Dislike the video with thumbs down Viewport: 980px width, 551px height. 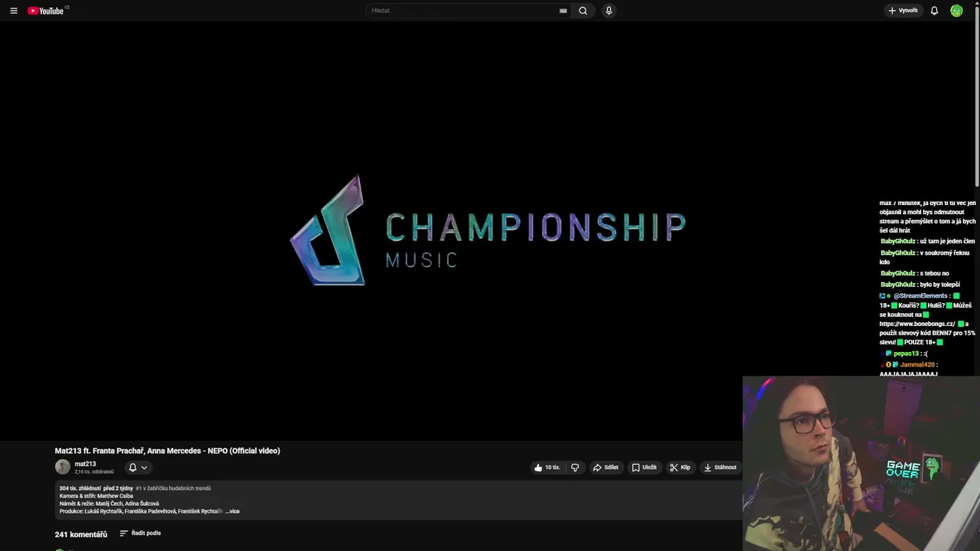[x=575, y=468]
